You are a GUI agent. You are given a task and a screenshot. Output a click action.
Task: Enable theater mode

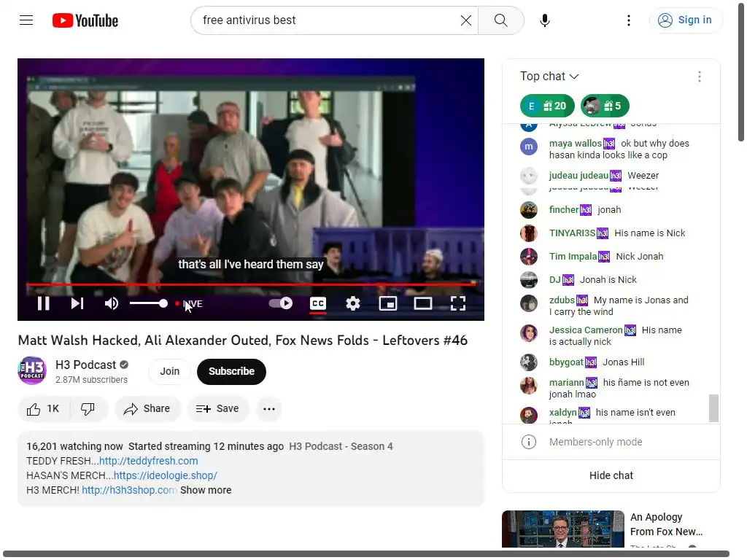tap(422, 303)
